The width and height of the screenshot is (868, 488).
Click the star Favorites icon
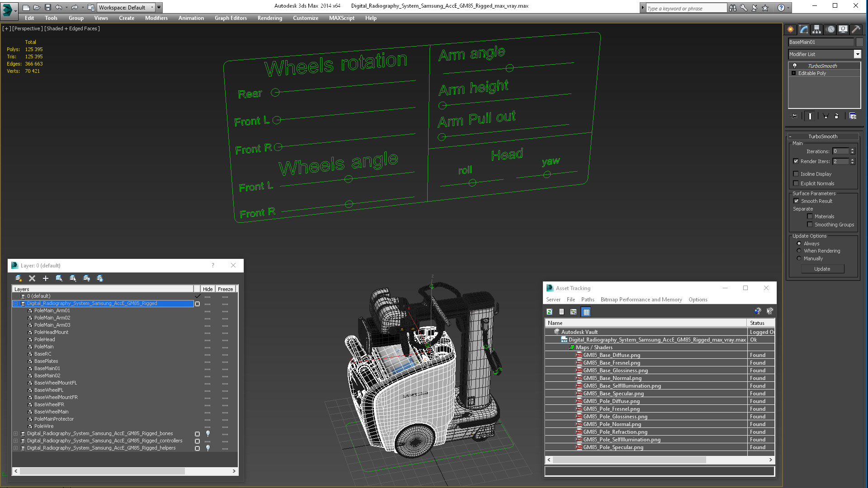(x=765, y=8)
